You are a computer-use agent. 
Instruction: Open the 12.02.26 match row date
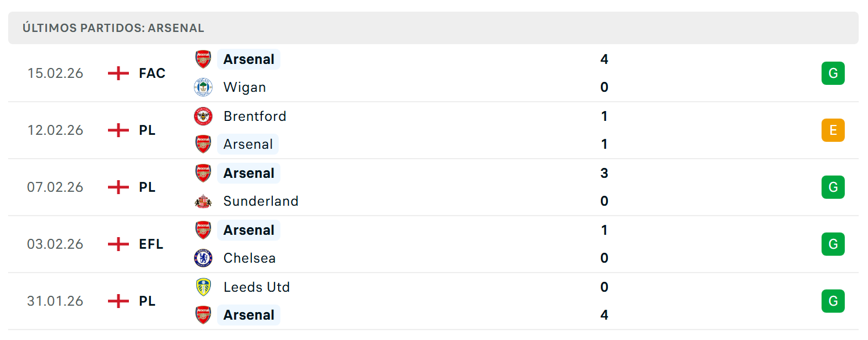tap(55, 130)
